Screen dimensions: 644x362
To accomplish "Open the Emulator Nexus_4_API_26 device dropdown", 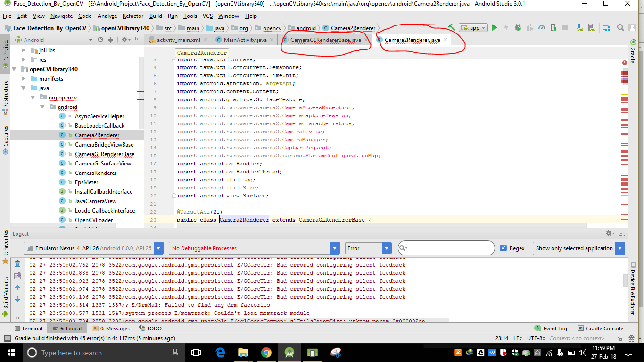I will [93, 248].
